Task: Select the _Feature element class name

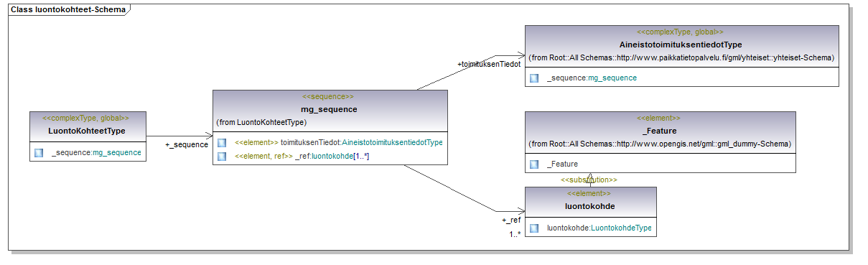Action: 660,131
